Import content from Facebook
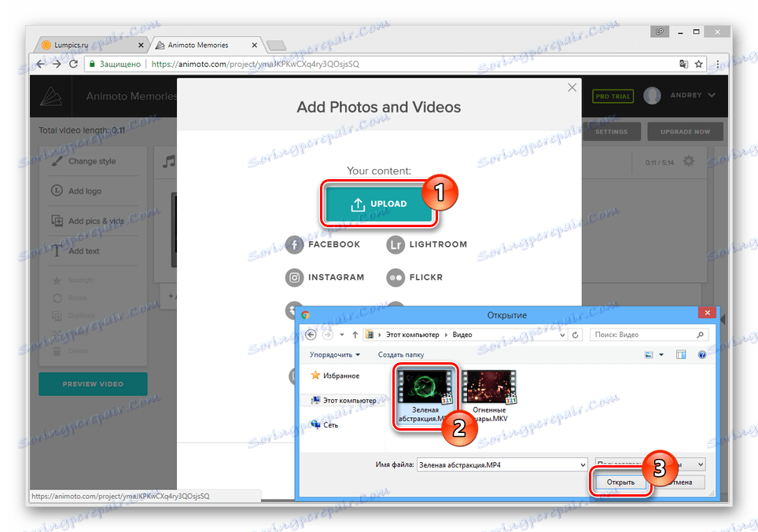Screen dimensions: 758x532 click(x=323, y=244)
